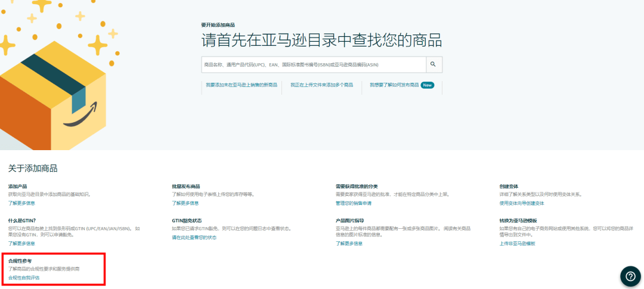The image size is (644, 289).
Task: Click "了解更多信息" under 批量发布商品
Action: click(185, 203)
